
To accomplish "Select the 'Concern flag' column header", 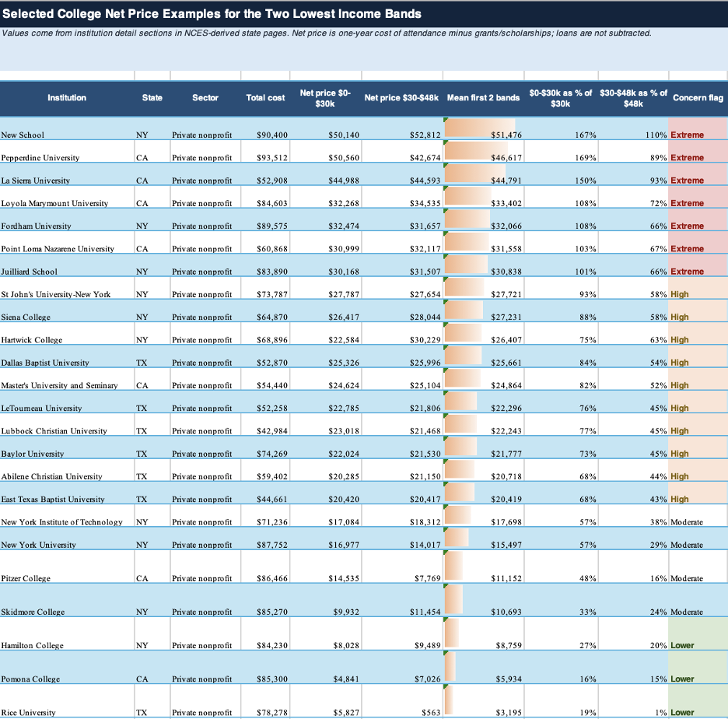I will (698, 98).
